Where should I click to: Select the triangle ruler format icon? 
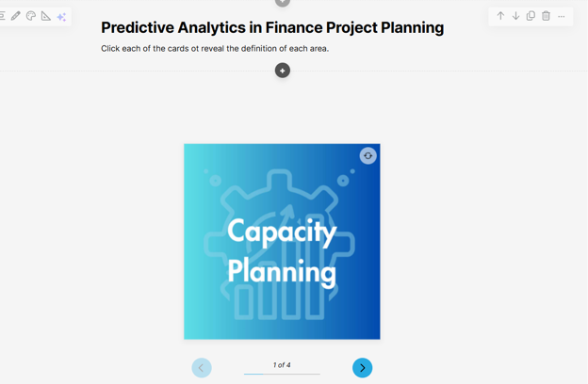pos(46,16)
